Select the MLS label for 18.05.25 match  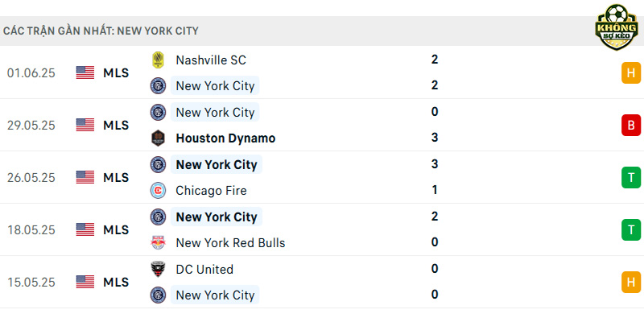click(116, 230)
